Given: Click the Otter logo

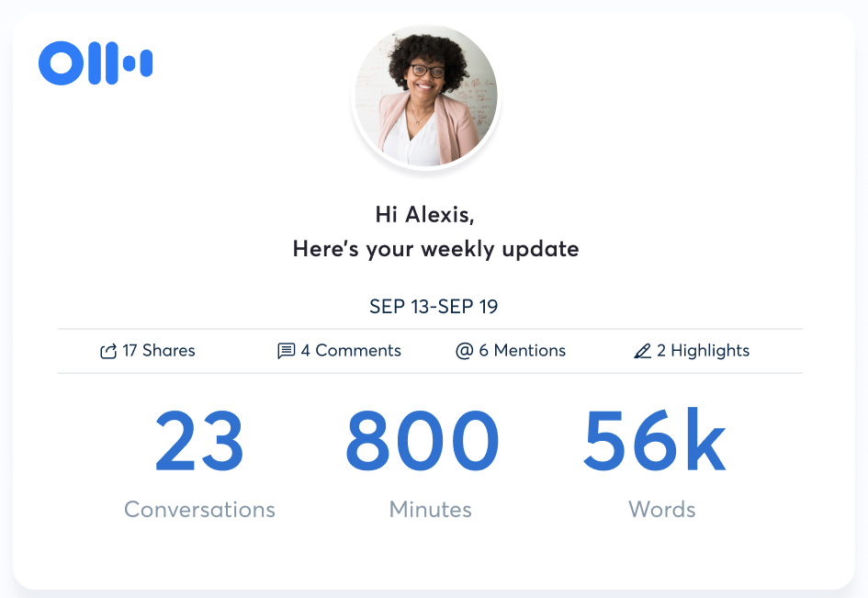Looking at the screenshot, I should (x=96, y=63).
